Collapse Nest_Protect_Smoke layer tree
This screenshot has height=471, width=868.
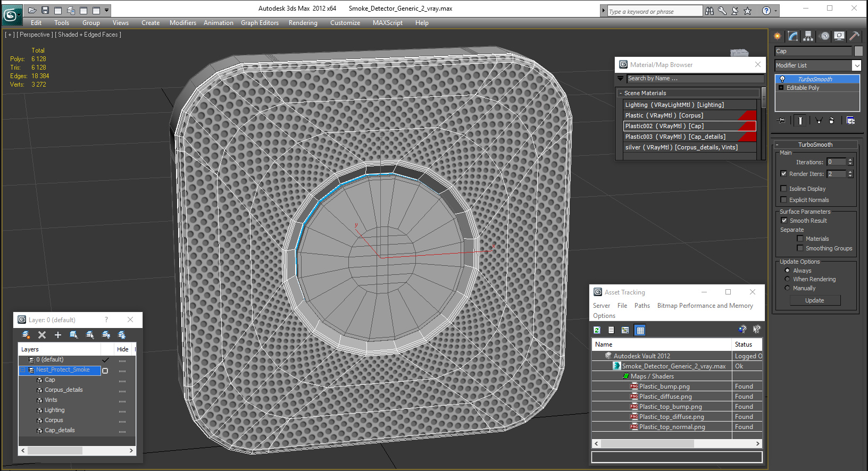[23, 370]
